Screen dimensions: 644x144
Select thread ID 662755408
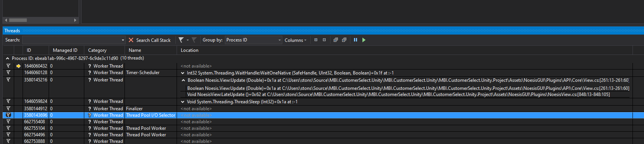pyautogui.click(x=34, y=122)
